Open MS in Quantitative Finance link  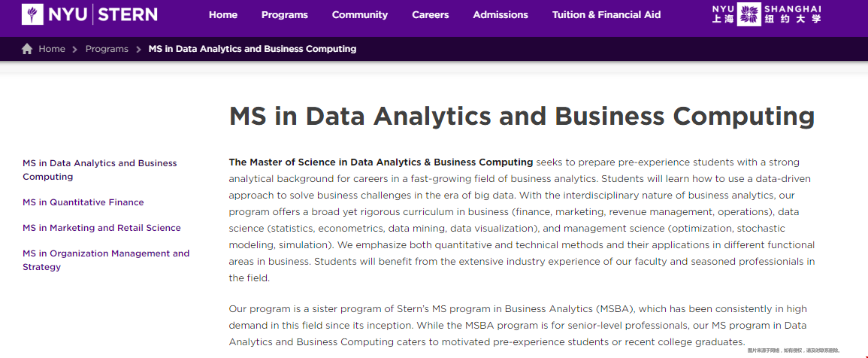[83, 202]
